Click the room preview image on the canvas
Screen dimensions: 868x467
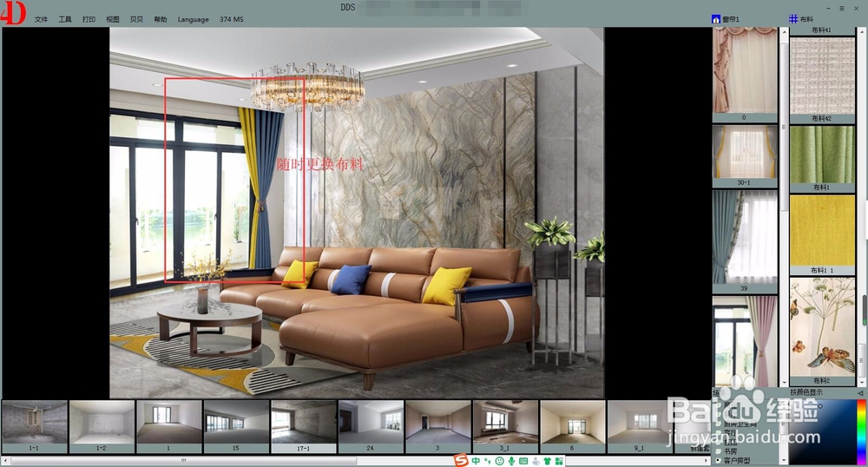point(357,213)
